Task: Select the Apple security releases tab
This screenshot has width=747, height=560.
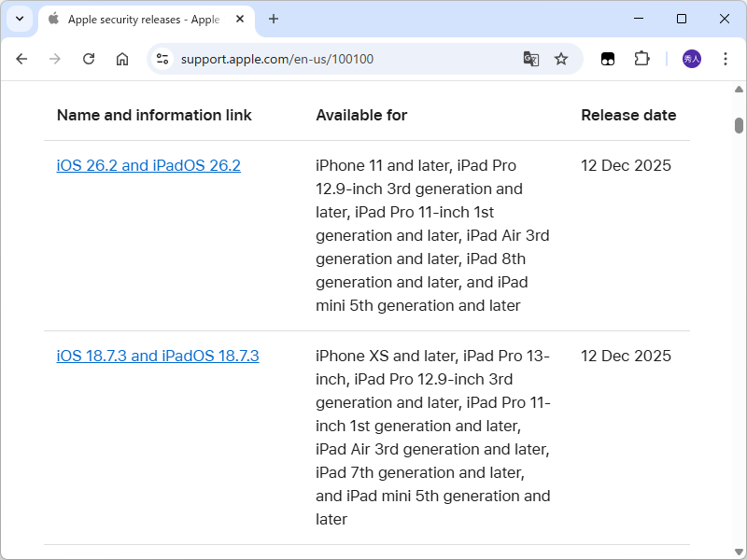Action: [140, 19]
